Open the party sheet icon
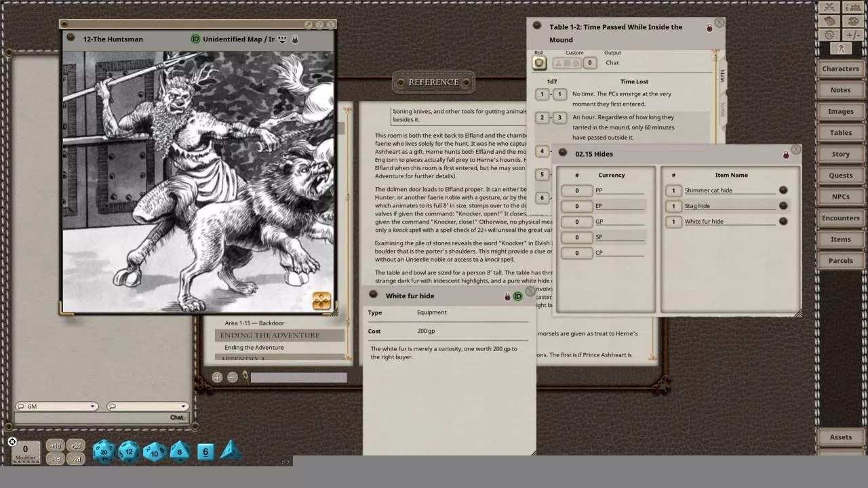The width and height of the screenshot is (868, 488). point(852,7)
